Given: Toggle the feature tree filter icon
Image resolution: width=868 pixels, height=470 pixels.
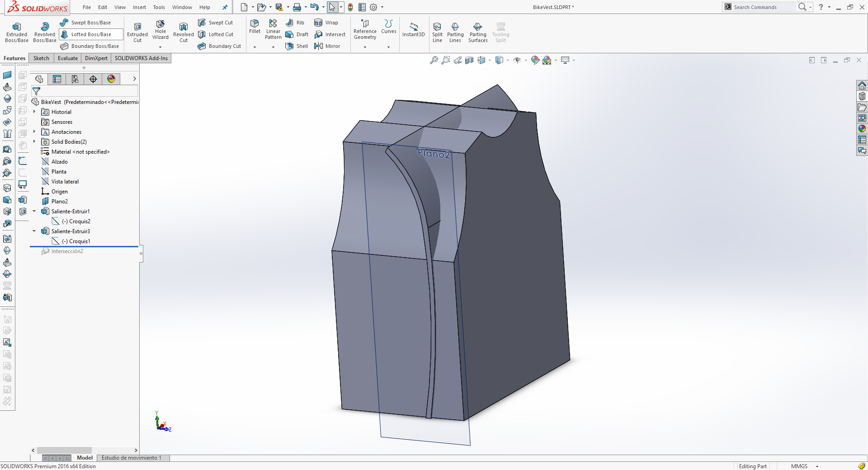Looking at the screenshot, I should tap(37, 91).
